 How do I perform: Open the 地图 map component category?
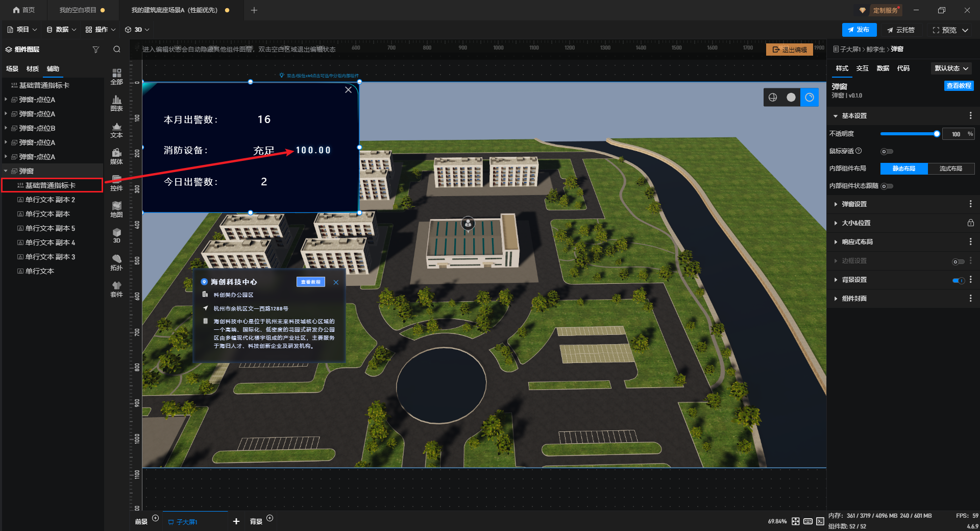tap(116, 209)
